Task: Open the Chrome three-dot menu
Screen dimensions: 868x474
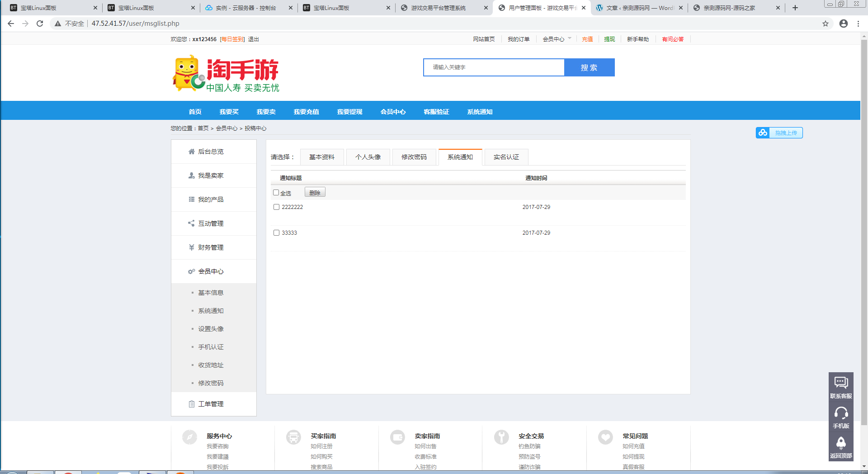Action: pos(858,24)
